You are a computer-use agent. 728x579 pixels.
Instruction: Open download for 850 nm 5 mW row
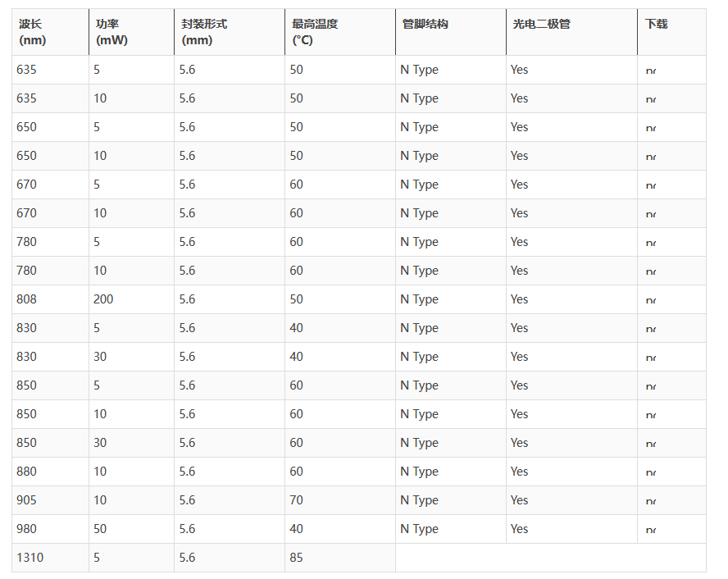pos(651,386)
